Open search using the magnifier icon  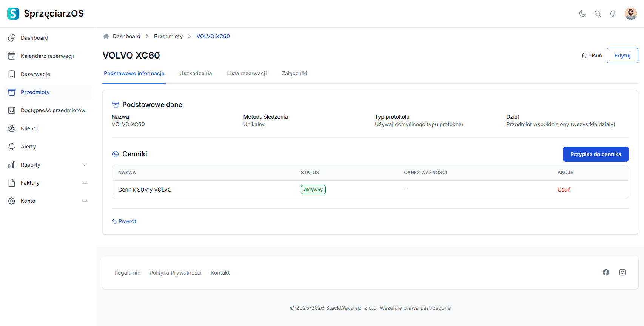tap(598, 14)
